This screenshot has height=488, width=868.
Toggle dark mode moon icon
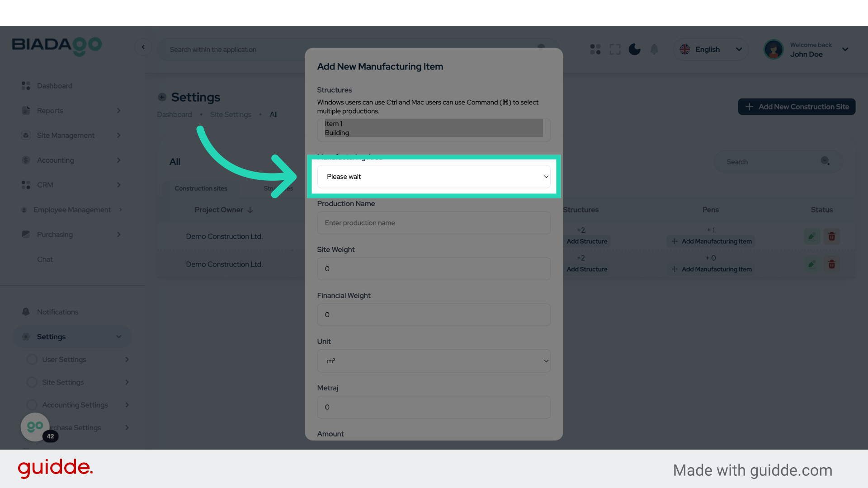(634, 49)
